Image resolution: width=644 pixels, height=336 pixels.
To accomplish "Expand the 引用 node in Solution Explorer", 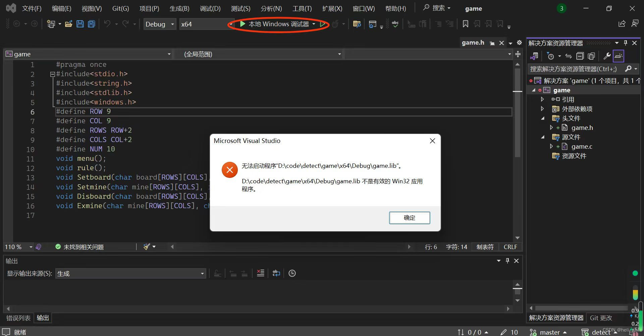I will [x=542, y=99].
